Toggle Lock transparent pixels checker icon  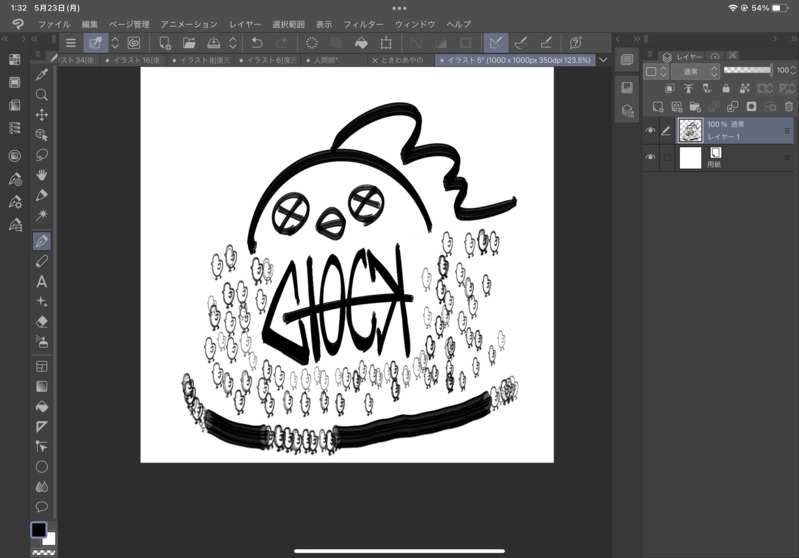(x=744, y=88)
